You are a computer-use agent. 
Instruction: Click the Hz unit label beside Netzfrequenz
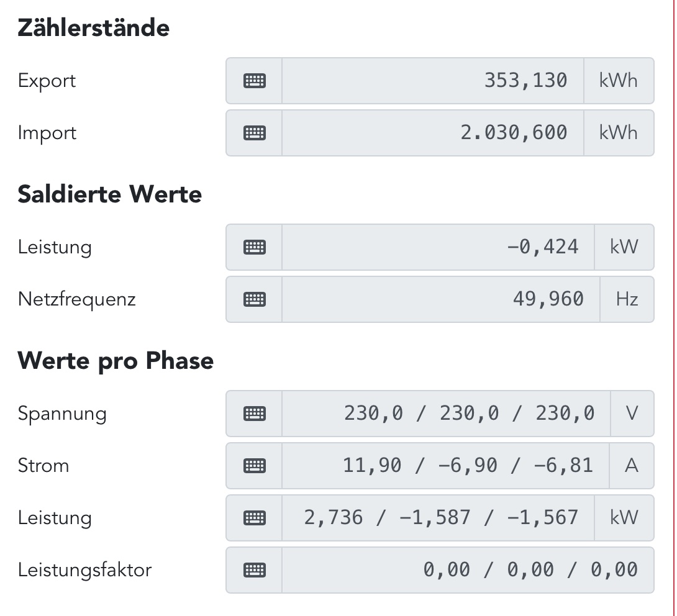point(627,299)
